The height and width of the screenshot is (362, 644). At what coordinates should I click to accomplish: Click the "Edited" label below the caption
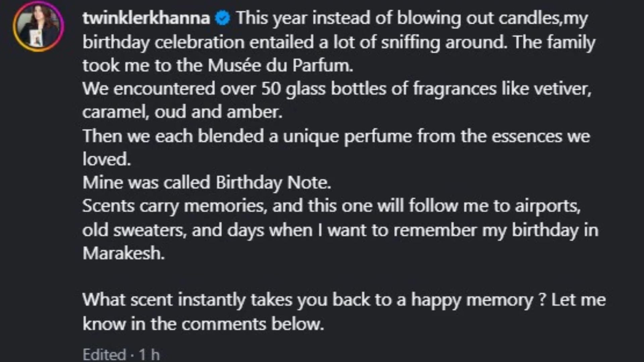point(104,355)
